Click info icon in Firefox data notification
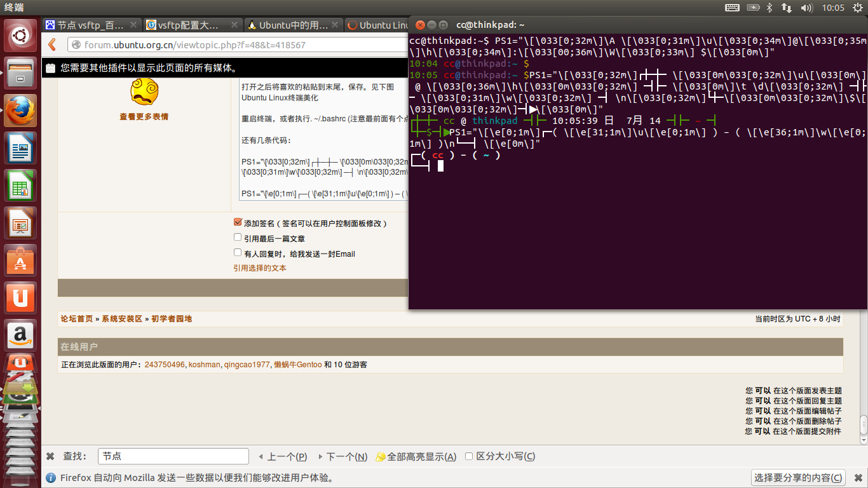This screenshot has height=488, width=868. (x=50, y=478)
